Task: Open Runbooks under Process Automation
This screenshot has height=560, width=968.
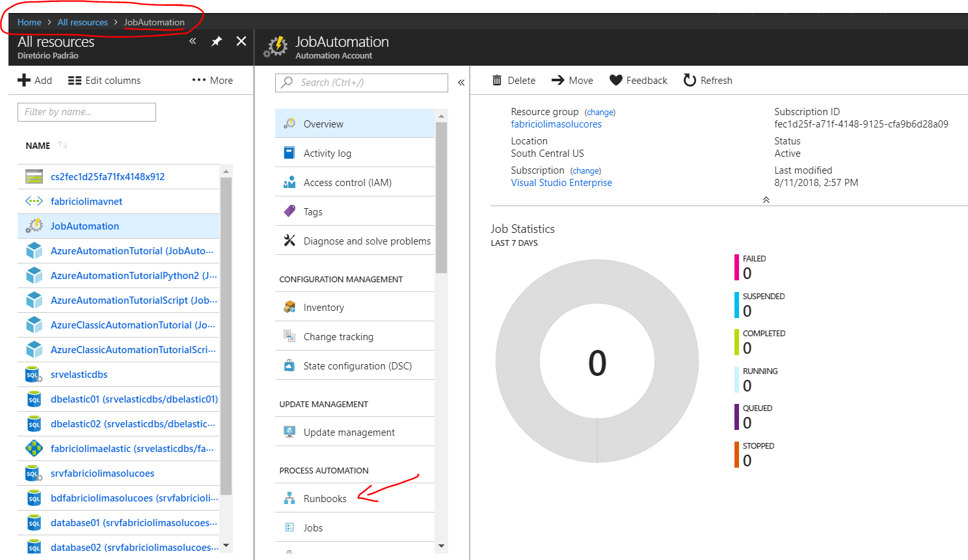Action: tap(325, 499)
